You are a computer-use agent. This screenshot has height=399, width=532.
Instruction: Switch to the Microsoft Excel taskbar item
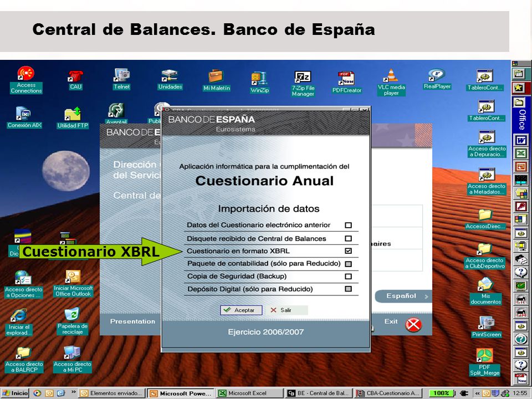(x=250, y=393)
